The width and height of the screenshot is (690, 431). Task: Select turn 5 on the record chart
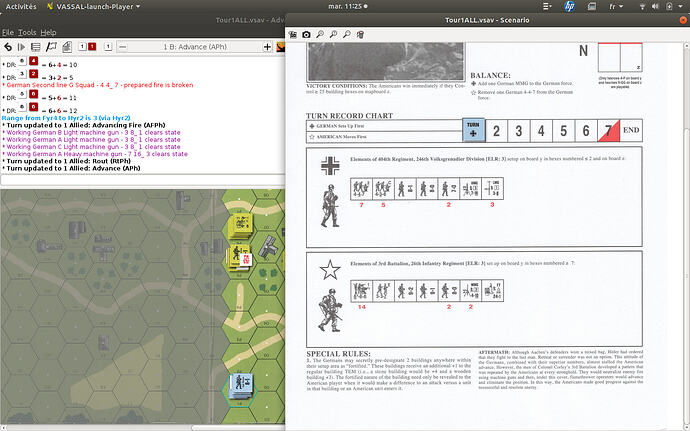(564, 131)
